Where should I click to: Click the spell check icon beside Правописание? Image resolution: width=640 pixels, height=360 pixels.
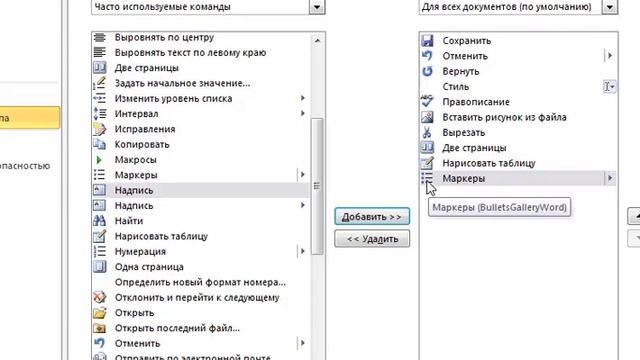[427, 101]
